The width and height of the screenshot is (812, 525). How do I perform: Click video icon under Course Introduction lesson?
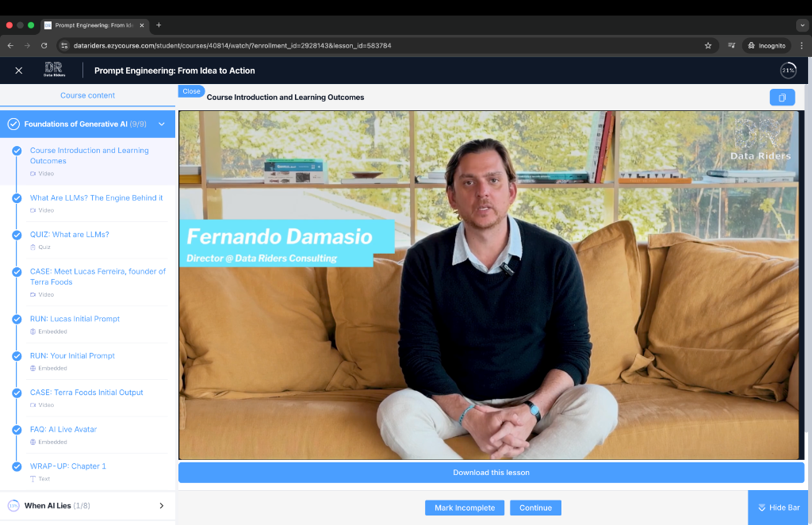click(x=33, y=174)
